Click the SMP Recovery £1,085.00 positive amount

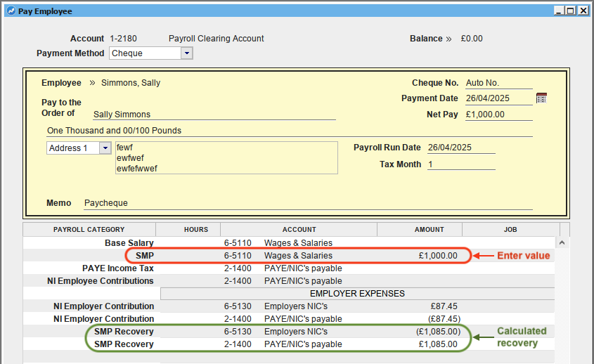[x=438, y=344]
